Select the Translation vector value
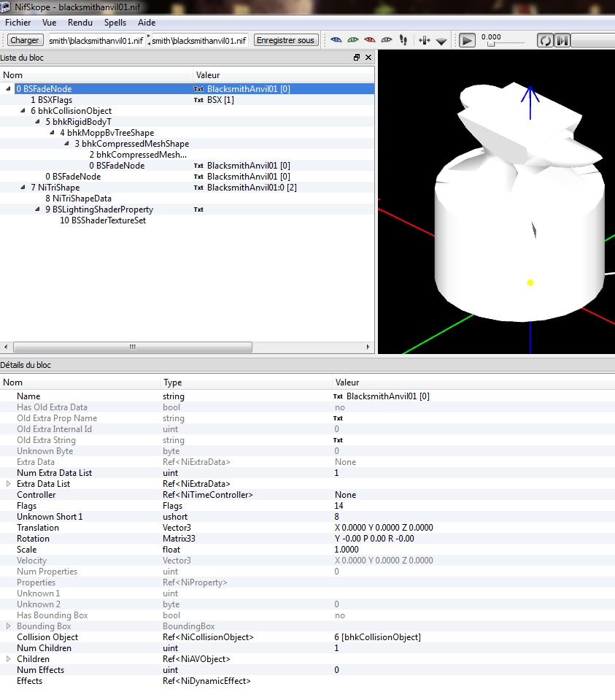Image resolution: width=615 pixels, height=700 pixels. [x=384, y=527]
